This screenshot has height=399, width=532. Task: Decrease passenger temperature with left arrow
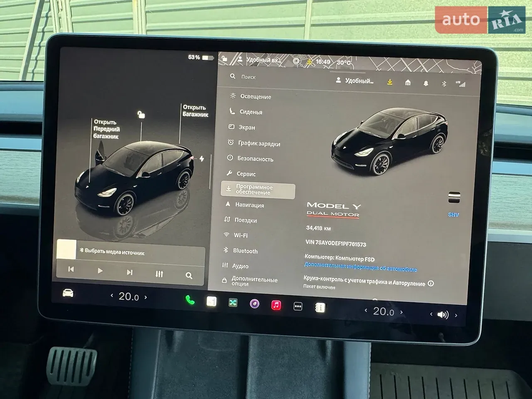pyautogui.click(x=366, y=310)
